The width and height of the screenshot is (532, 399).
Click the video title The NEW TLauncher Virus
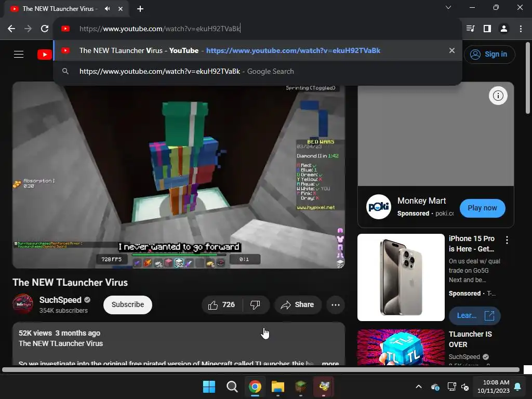click(x=70, y=283)
